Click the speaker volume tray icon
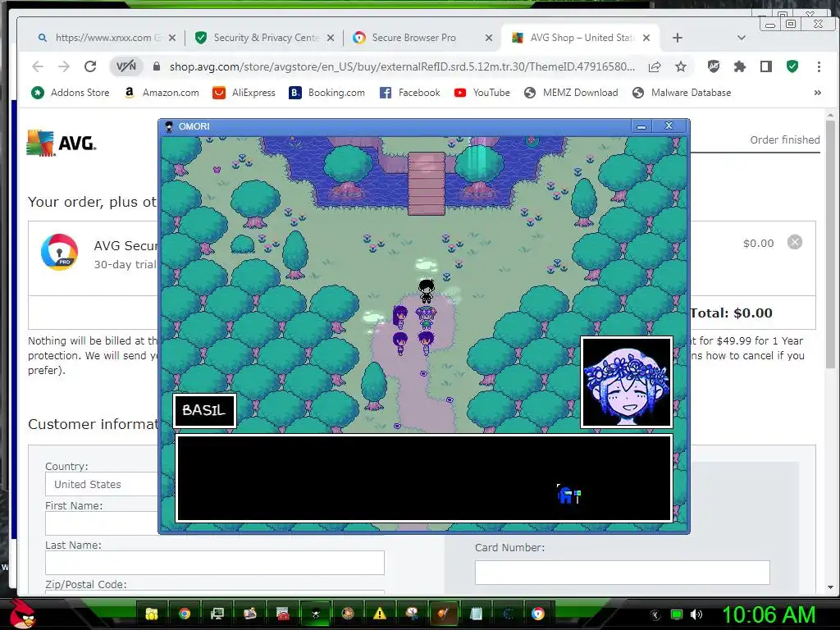This screenshot has width=840, height=630. tap(696, 614)
